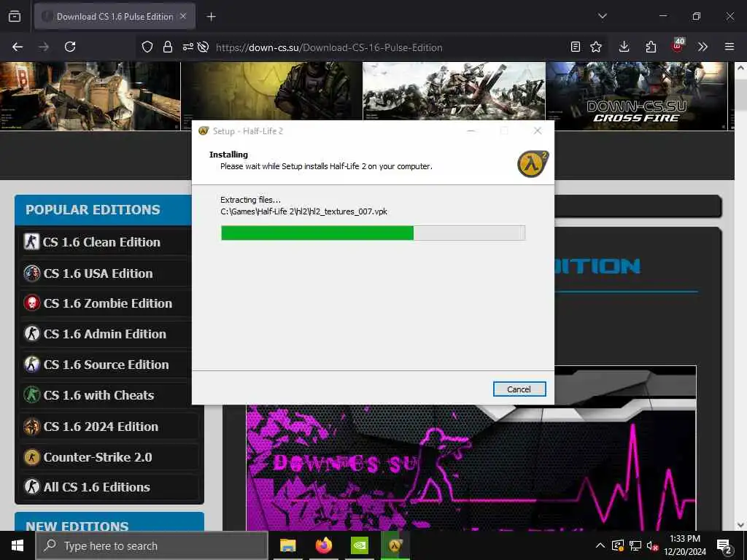The height and width of the screenshot is (560, 747).
Task: Open the Firefox View icon at top left
Action: [15, 16]
